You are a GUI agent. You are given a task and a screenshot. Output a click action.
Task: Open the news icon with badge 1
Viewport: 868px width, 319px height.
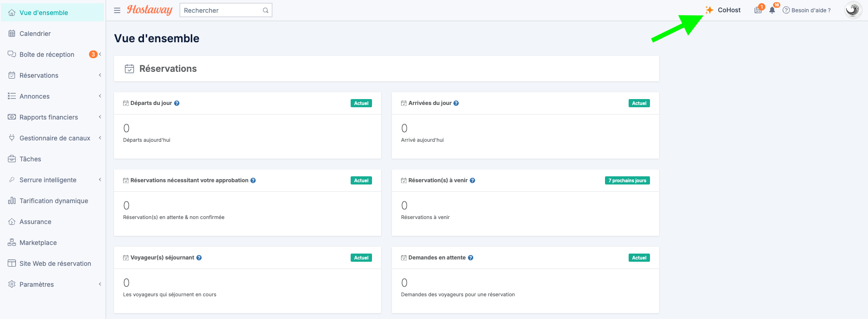coord(758,10)
